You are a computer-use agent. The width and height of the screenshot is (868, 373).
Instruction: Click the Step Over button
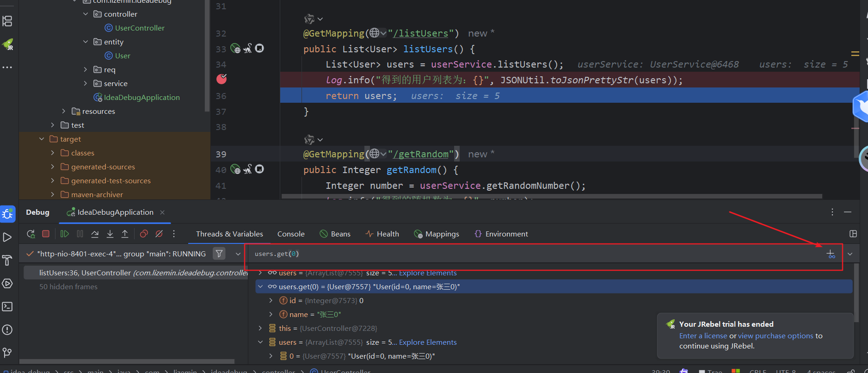pos(95,234)
